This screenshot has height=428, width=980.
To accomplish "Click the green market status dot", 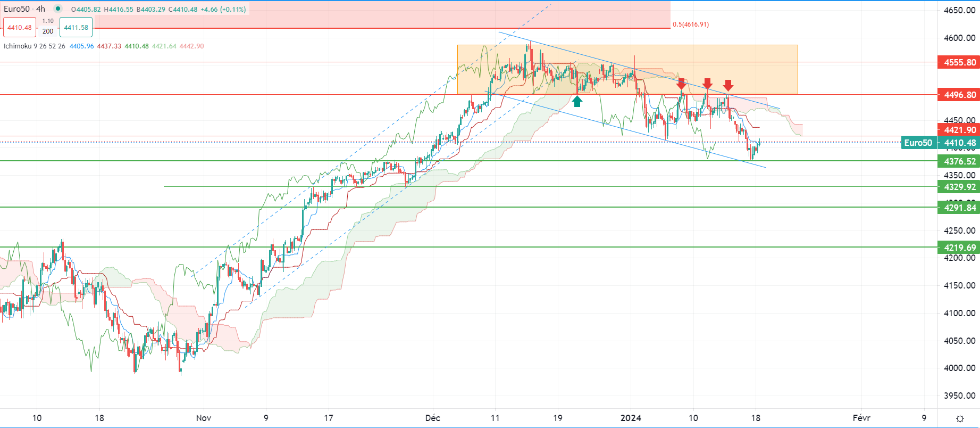I will (x=58, y=9).
